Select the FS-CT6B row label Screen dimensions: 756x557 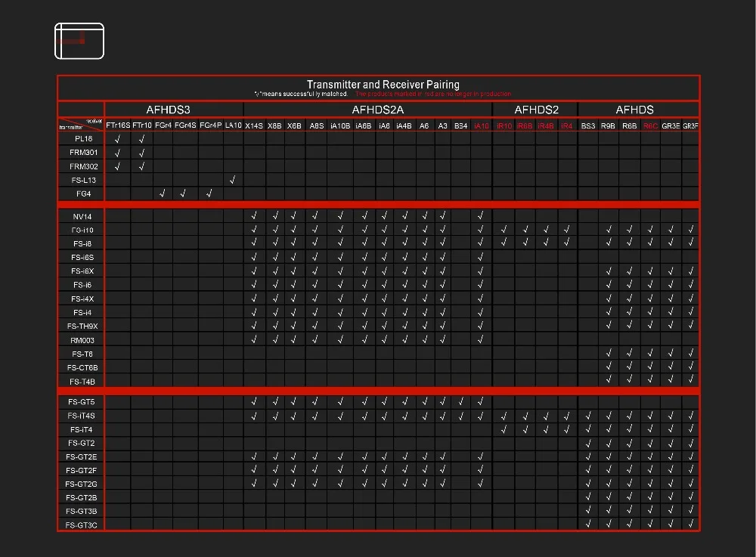[x=82, y=367]
